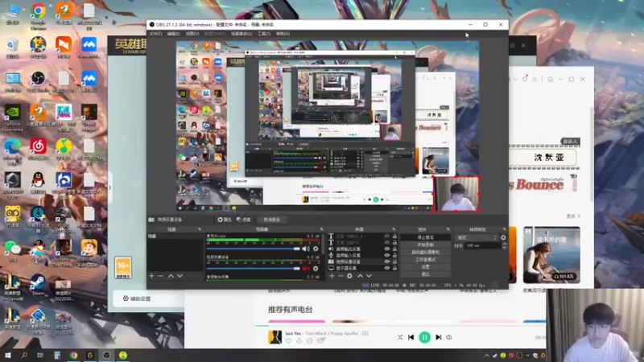The height and width of the screenshot is (362, 644).
Task: Click 停止推流 to stop streaming
Action: tap(426, 237)
